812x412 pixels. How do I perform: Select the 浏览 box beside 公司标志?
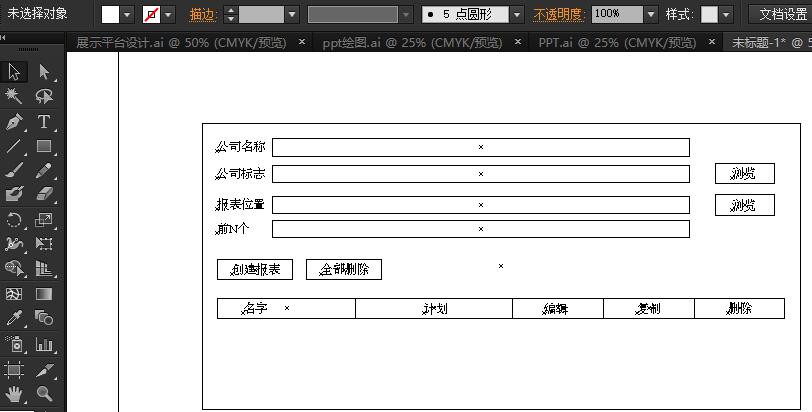click(745, 173)
